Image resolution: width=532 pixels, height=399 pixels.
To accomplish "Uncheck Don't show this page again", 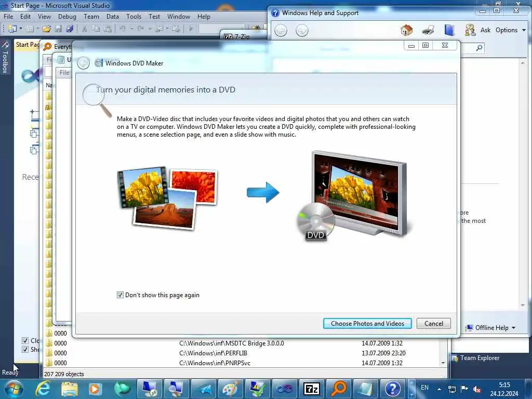I will tap(120, 295).
